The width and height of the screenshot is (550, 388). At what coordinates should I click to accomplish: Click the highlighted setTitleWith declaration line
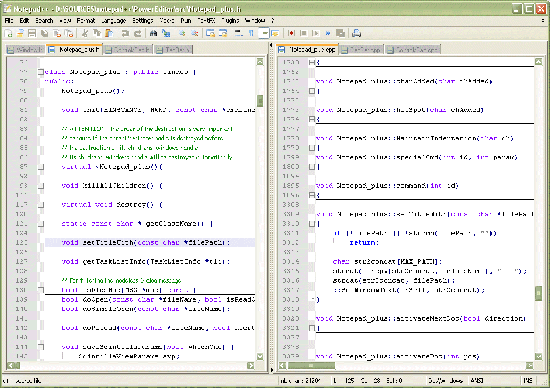(x=150, y=242)
